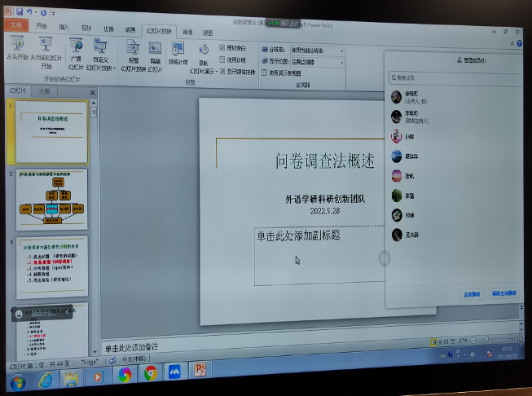
Task: Select slide 3 thumbnail with numbered list
Action: tap(52, 266)
